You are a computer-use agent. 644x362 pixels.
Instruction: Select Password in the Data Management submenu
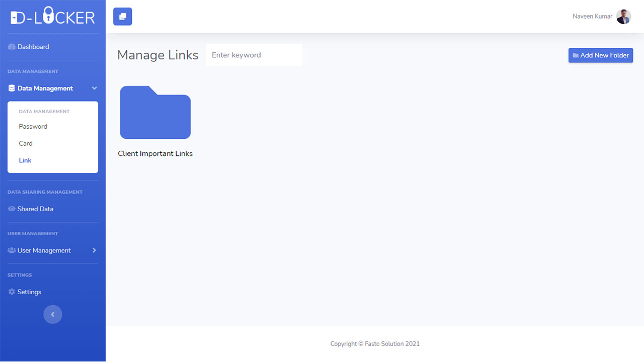point(33,126)
